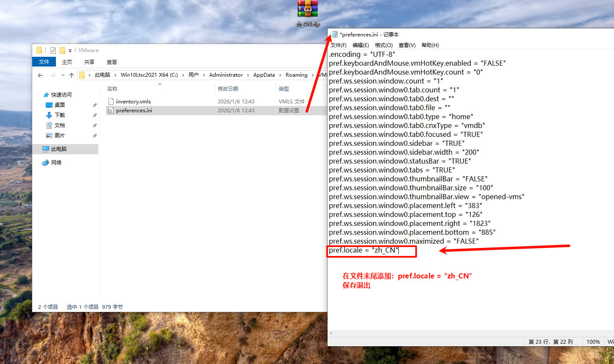Screen dimensions: 614x364
Task: Click the pin icon next to 桌面
Action: (95, 105)
